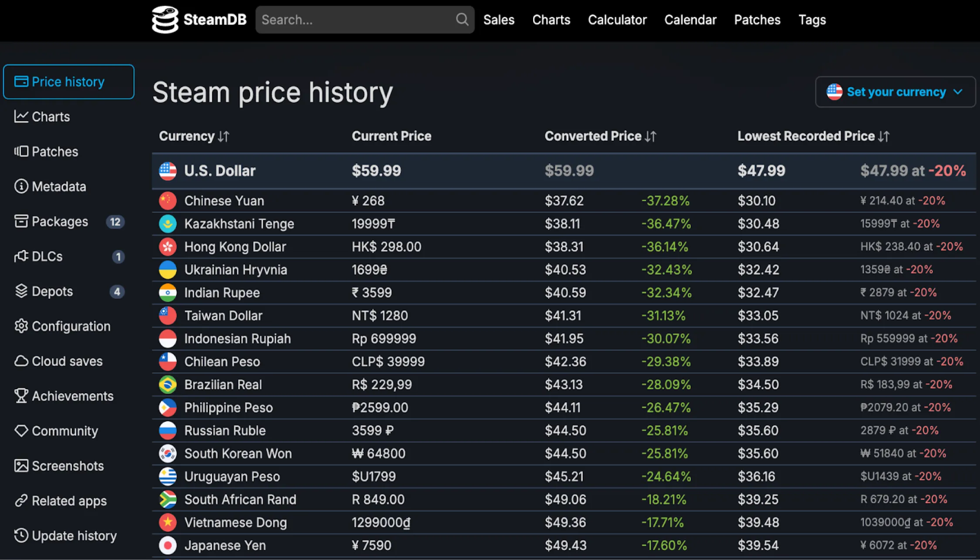980x560 pixels.
Task: Click the SteamDB logo icon
Action: tap(165, 20)
